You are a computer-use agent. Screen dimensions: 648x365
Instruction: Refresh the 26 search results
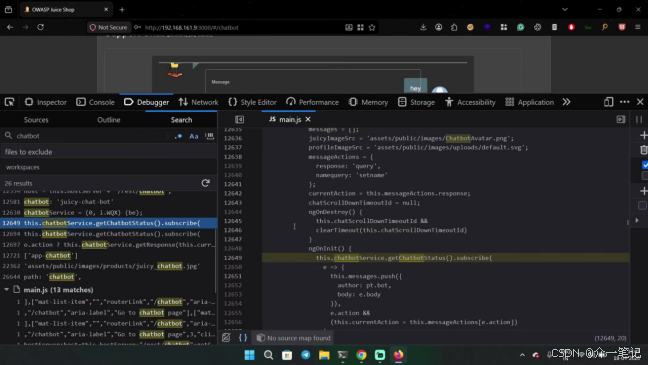pyautogui.click(x=205, y=183)
